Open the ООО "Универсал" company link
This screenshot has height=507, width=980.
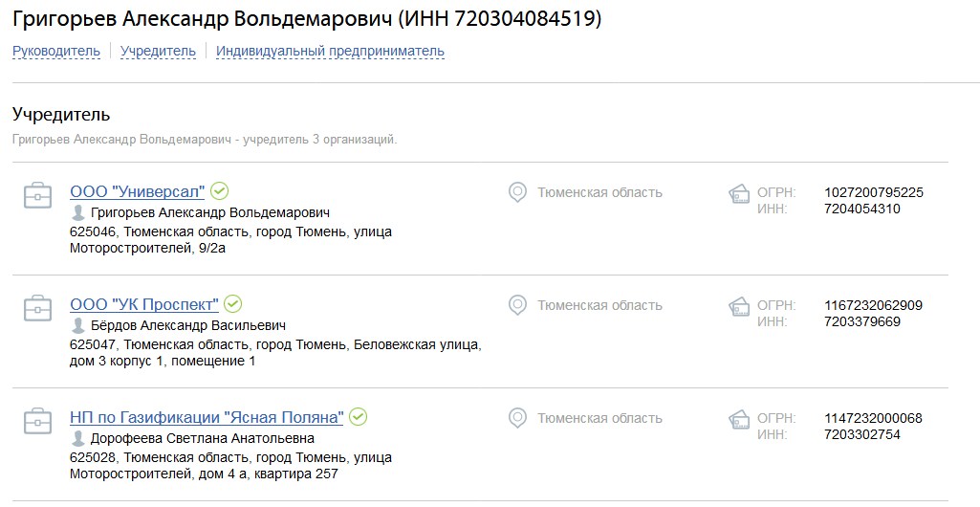pyautogui.click(x=138, y=191)
